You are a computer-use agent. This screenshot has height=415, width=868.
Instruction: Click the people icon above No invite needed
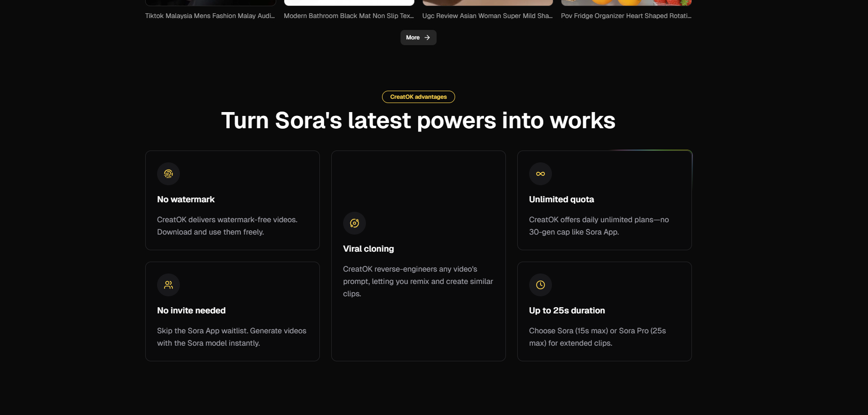tap(168, 285)
